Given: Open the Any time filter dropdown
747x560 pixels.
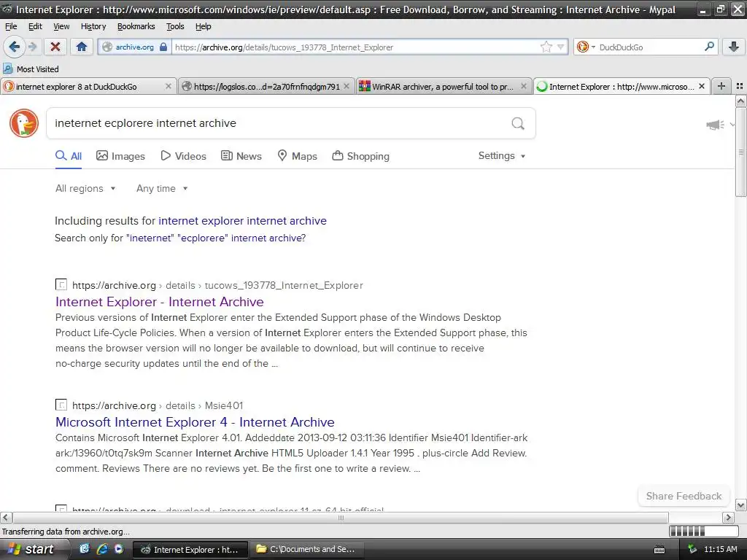Looking at the screenshot, I should (x=162, y=189).
